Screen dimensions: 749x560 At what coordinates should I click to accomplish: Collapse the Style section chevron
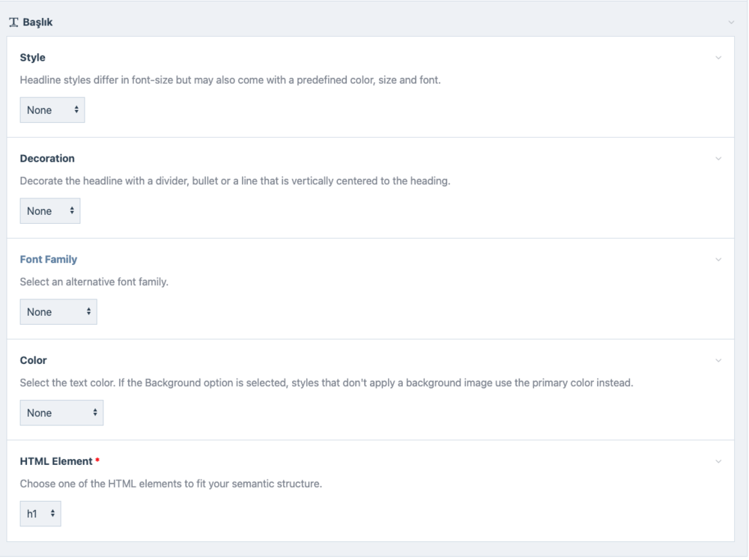point(718,58)
